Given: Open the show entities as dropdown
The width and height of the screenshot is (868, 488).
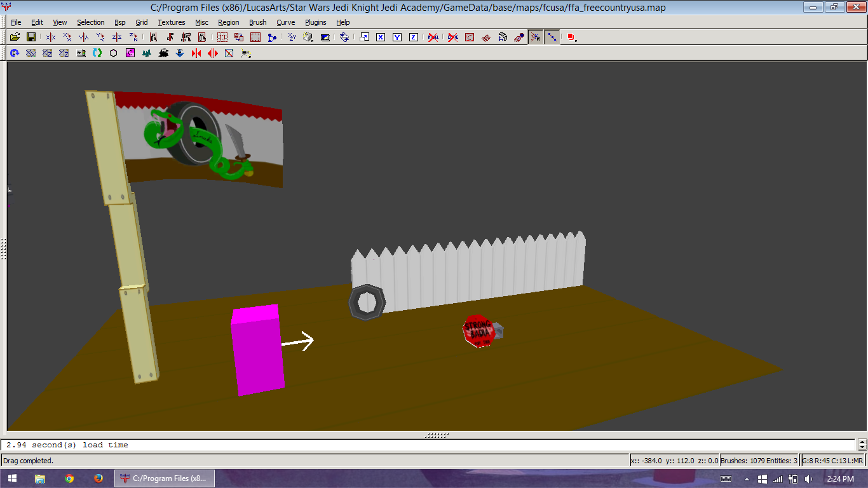Looking at the screenshot, I should (571, 37).
